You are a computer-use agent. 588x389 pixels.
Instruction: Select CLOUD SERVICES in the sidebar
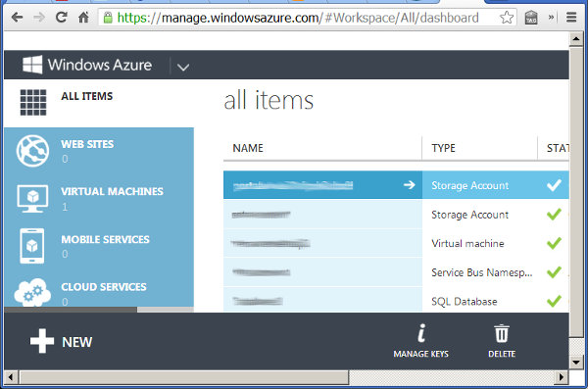tap(104, 287)
